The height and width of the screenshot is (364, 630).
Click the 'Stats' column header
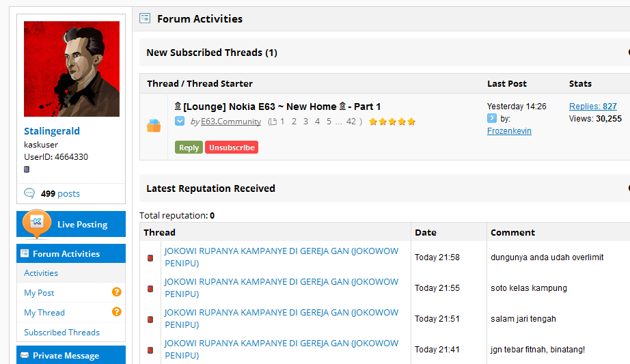coord(580,83)
